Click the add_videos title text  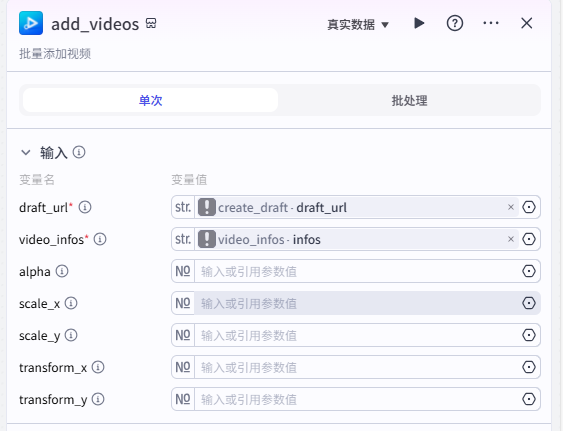pyautogui.click(x=95, y=24)
